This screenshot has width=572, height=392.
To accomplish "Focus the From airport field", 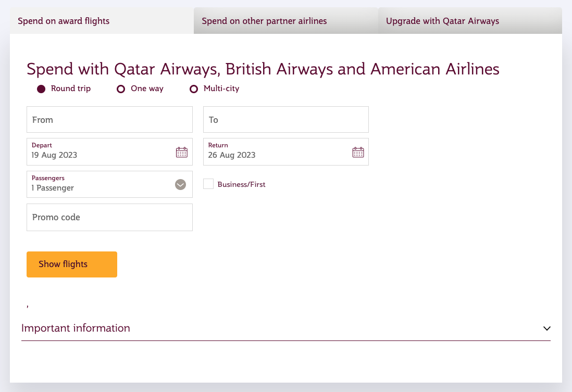I will (x=109, y=120).
